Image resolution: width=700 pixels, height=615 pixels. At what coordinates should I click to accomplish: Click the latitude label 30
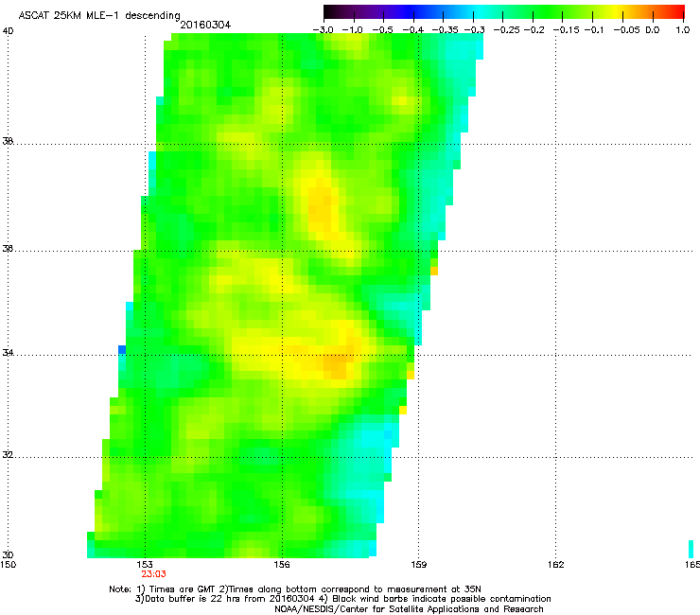click(x=8, y=554)
